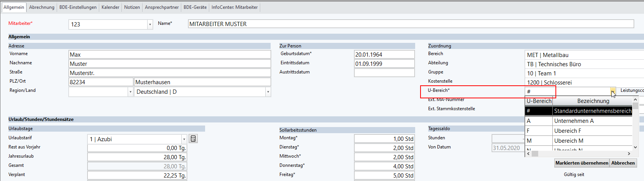Toggle the U-Bereich dropdown arrow
Viewport: 644px width, 181px height.
pyautogui.click(x=613, y=91)
